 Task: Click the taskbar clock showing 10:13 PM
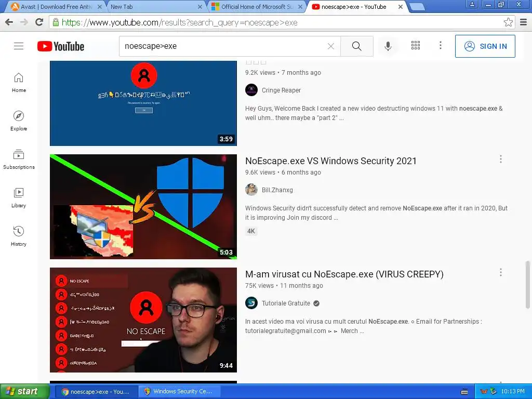512,391
